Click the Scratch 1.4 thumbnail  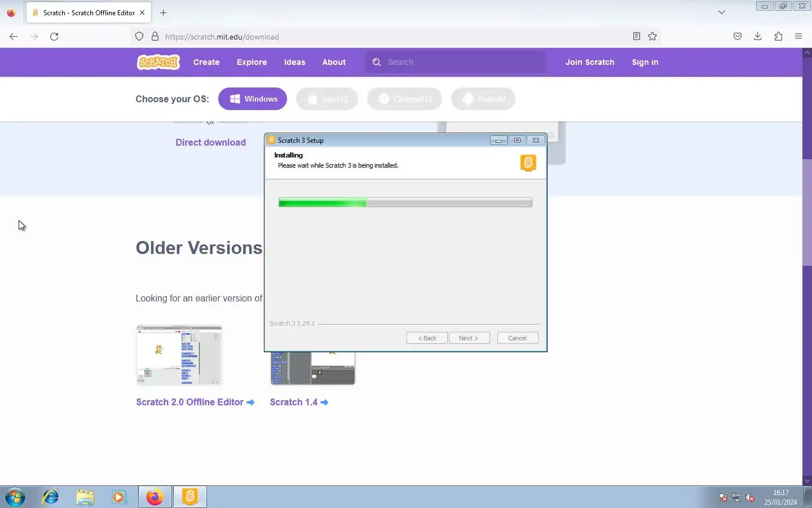[x=313, y=368]
